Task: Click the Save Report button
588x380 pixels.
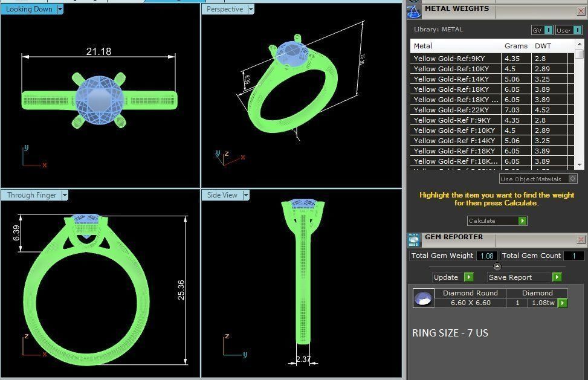Action: 525,277
